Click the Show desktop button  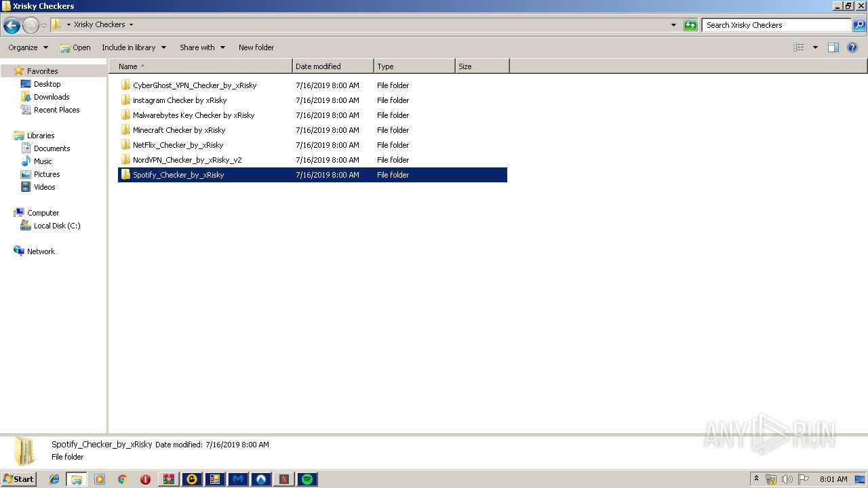click(861, 479)
